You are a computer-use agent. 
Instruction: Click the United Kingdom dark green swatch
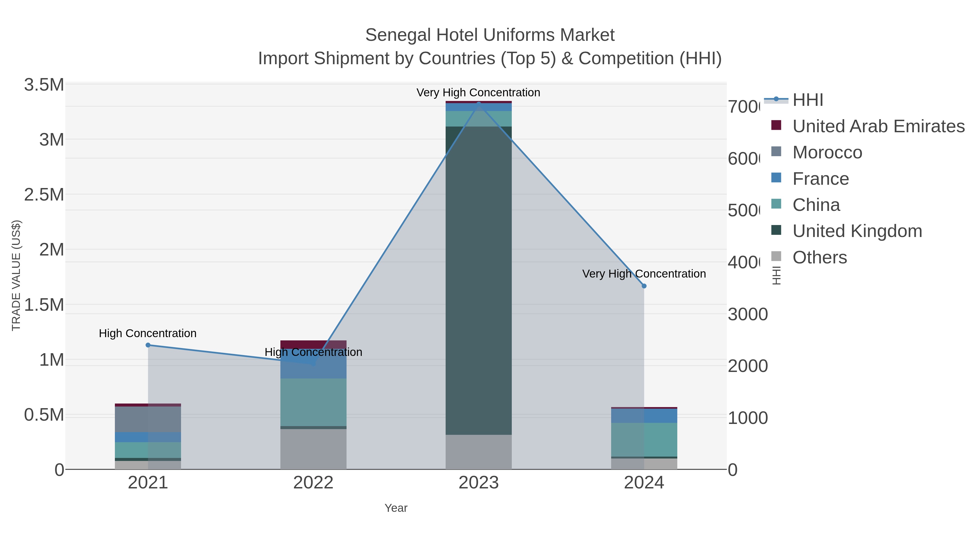click(776, 230)
